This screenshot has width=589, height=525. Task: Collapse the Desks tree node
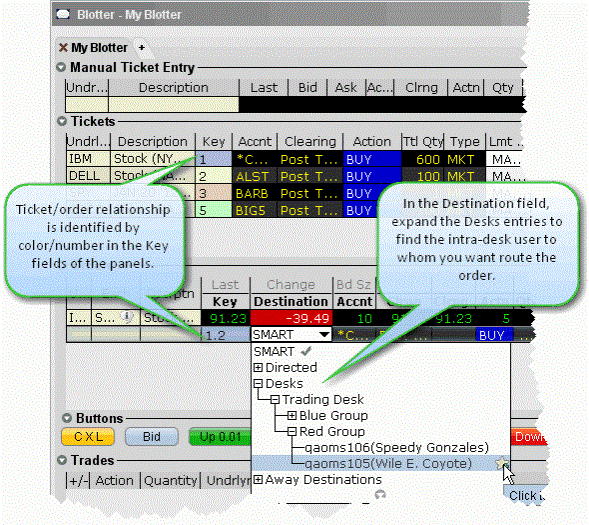[258, 383]
